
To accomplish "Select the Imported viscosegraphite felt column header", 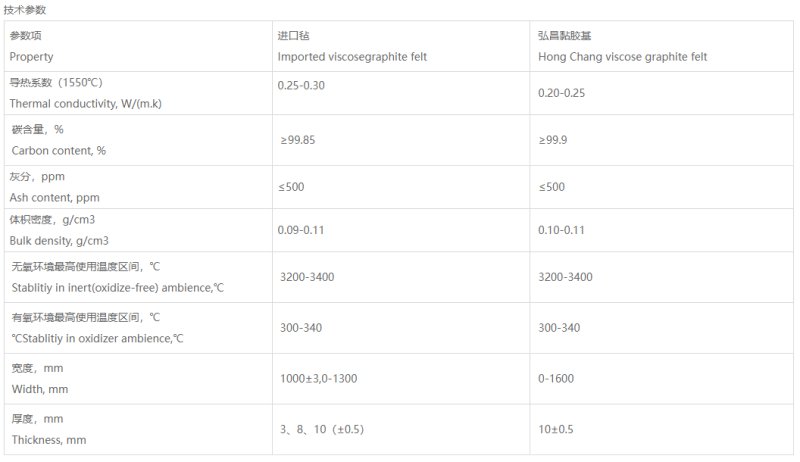I will (352, 57).
